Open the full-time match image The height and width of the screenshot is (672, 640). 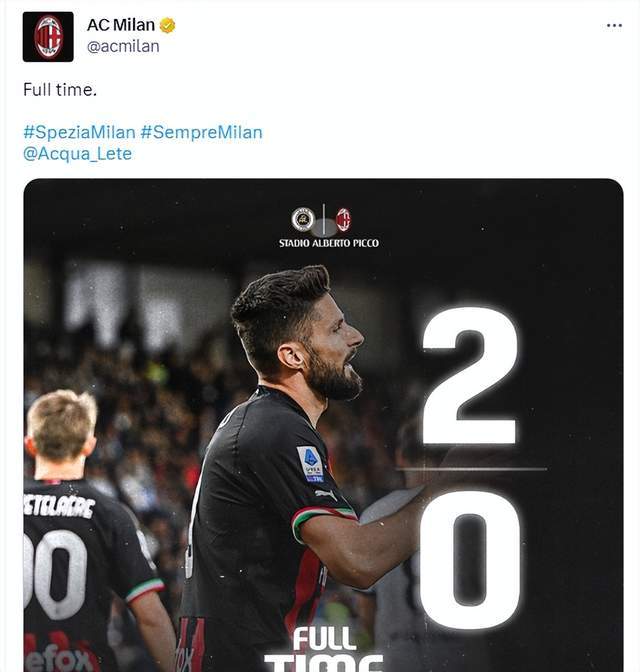coord(323,425)
